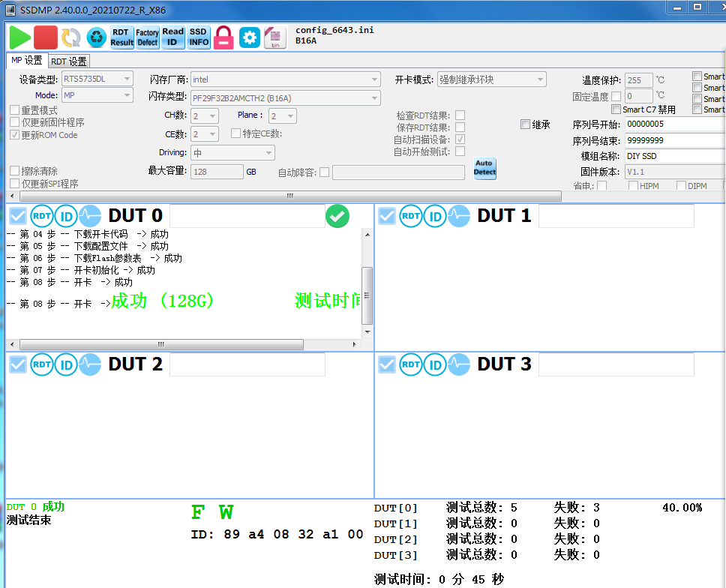The height and width of the screenshot is (588, 726).
Task: Click the 最大容量 field showing 128
Action: (x=217, y=172)
